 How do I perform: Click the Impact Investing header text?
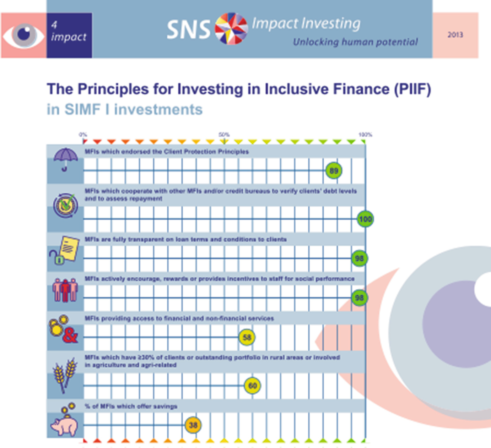tap(306, 23)
